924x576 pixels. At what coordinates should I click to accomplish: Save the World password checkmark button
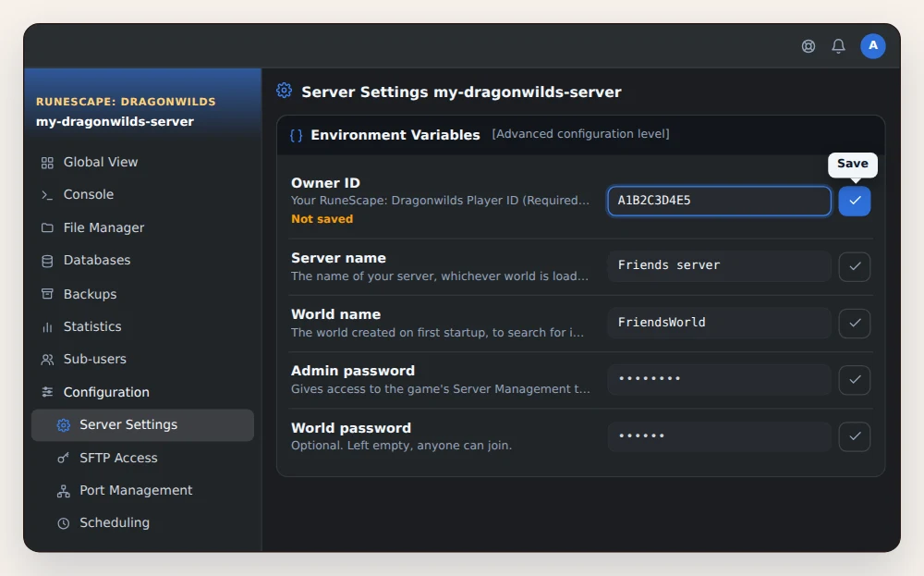coord(855,436)
